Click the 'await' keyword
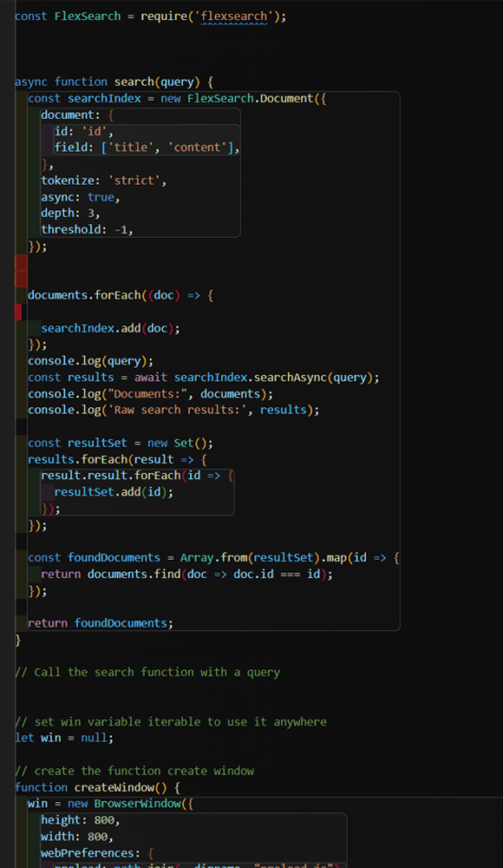Viewport: 503px width, 868px height. click(151, 378)
